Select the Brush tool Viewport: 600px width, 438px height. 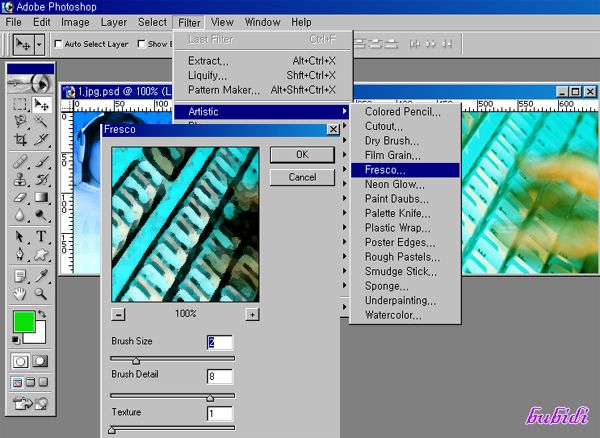point(41,162)
